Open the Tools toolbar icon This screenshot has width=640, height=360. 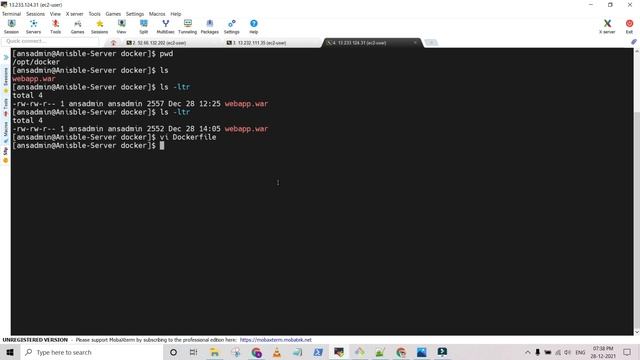(x=56, y=27)
